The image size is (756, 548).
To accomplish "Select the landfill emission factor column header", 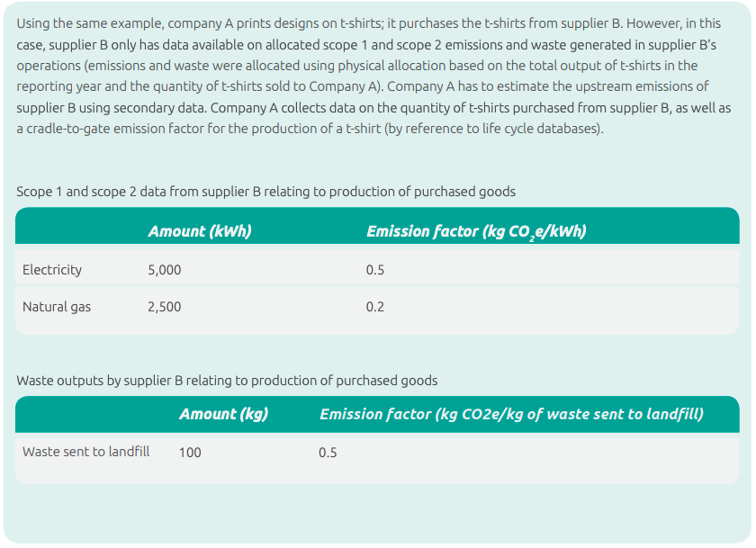I will click(511, 414).
